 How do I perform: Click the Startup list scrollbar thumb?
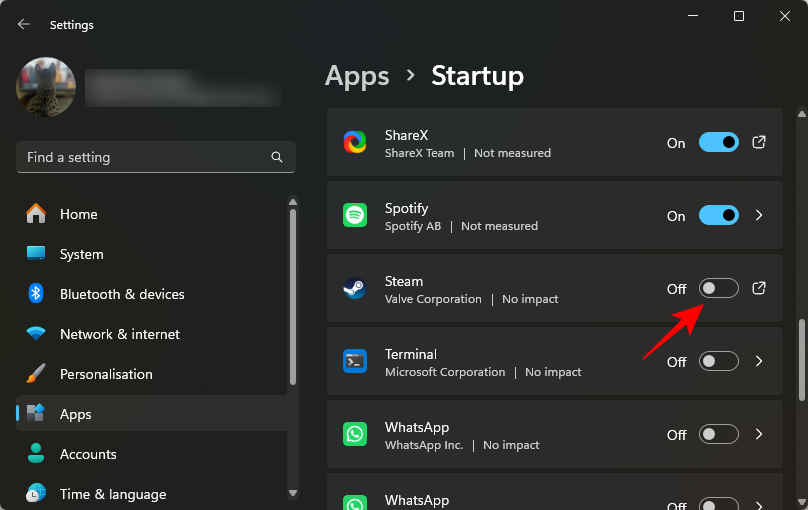tap(802, 360)
